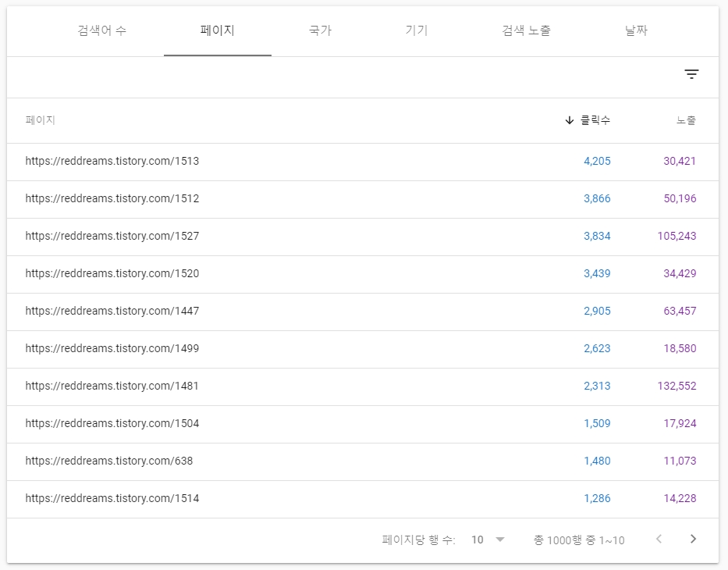Click the 페이지당 행 수 label

[x=418, y=540]
